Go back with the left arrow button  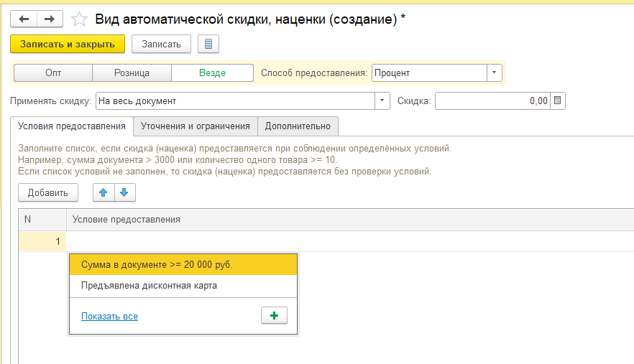coord(24,19)
